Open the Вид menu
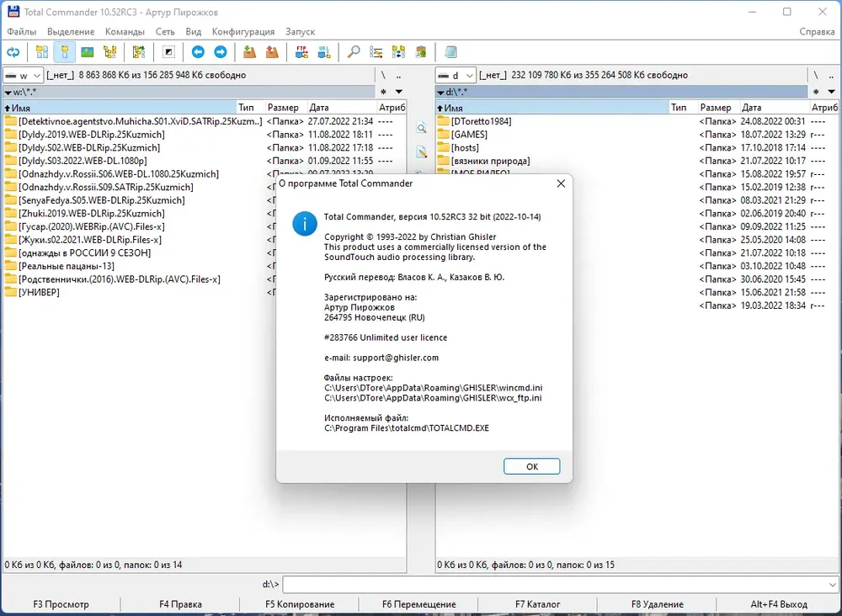Screen dimensions: 842x616 pos(194,32)
